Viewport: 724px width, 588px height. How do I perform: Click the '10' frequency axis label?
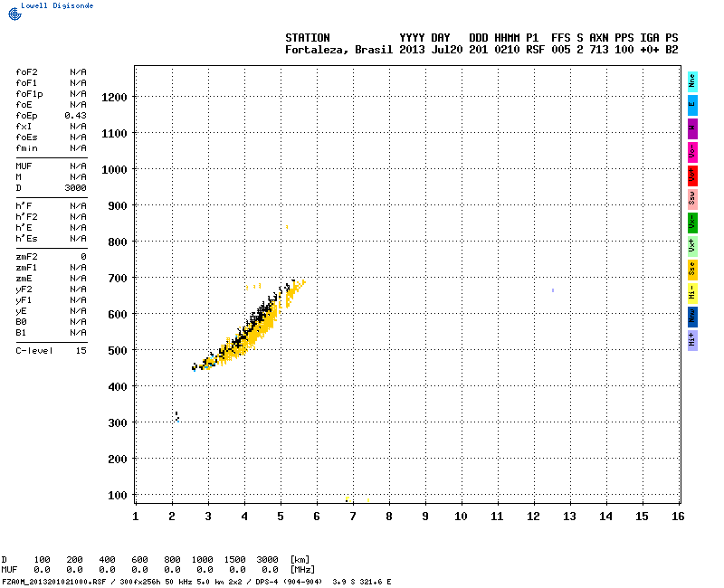click(x=461, y=517)
